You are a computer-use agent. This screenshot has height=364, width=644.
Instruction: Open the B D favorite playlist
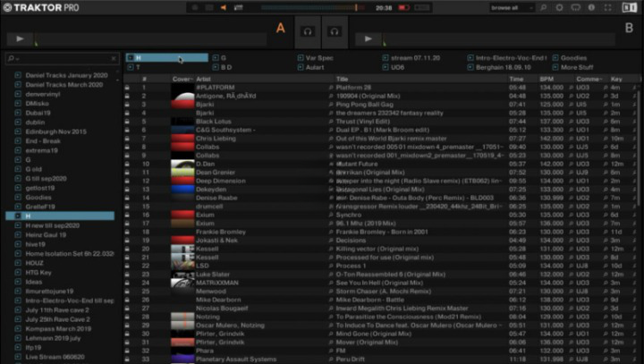coord(222,67)
